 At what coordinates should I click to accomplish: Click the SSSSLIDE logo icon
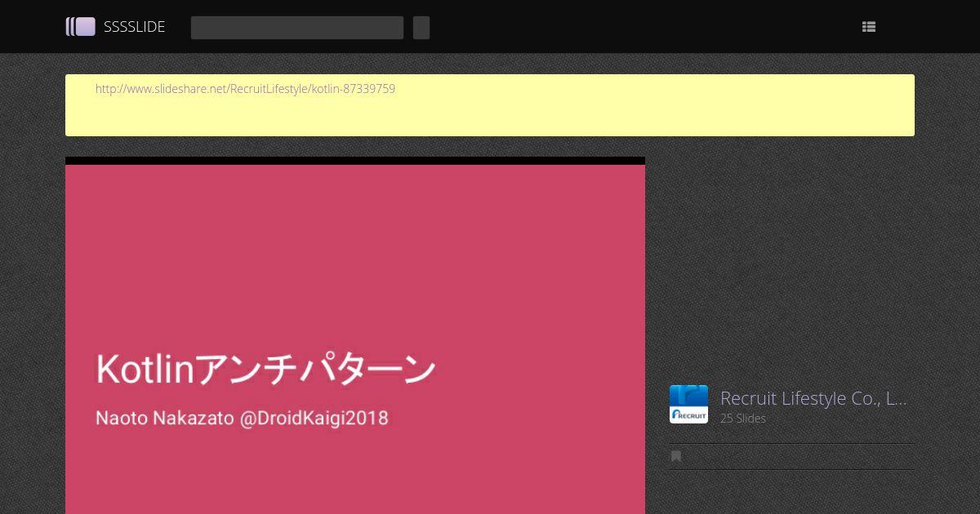click(x=81, y=27)
